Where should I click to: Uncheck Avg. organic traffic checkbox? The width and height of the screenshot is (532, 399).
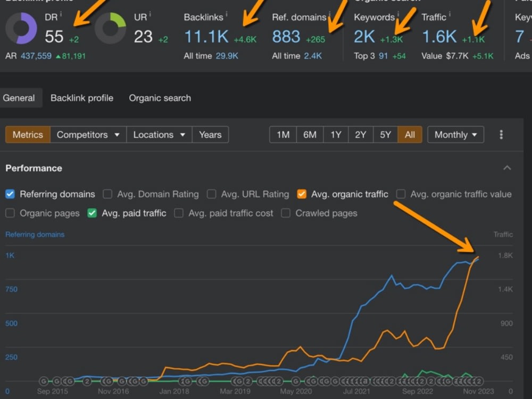(302, 194)
